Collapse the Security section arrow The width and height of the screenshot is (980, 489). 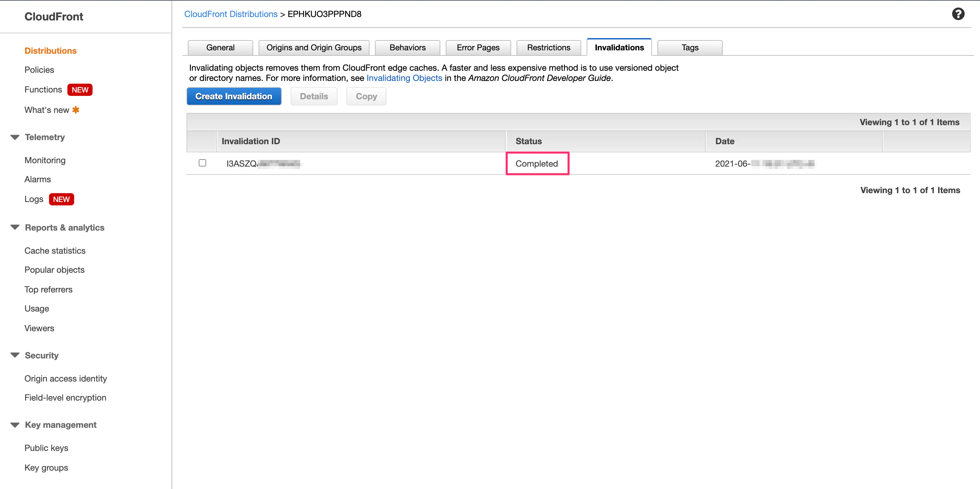tap(15, 355)
